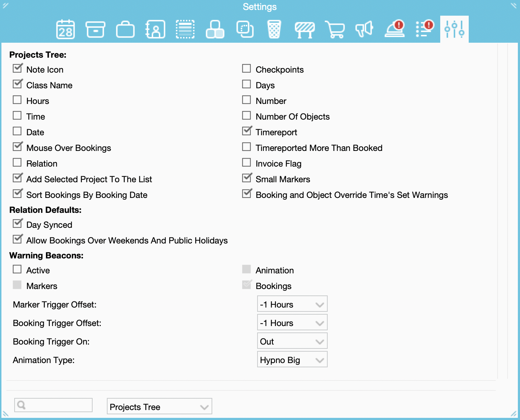This screenshot has height=420, width=520.
Task: Open the trash bin icon
Action: [274, 29]
